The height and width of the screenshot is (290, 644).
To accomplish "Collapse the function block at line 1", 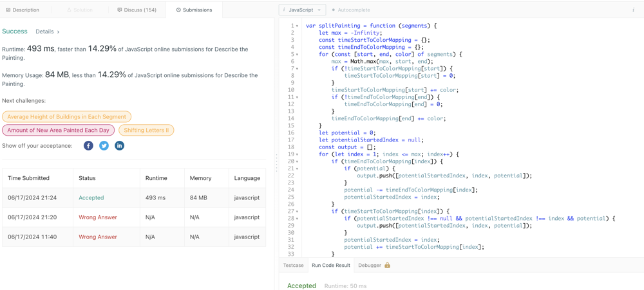I will pos(297,26).
